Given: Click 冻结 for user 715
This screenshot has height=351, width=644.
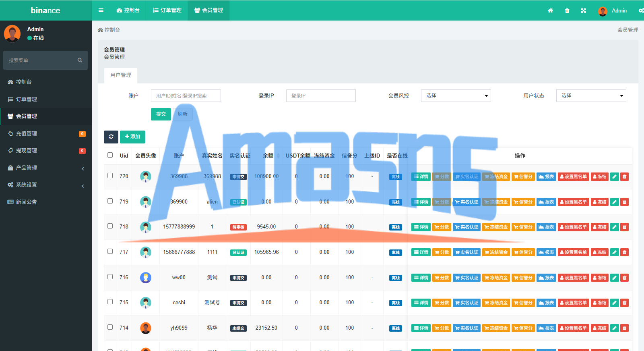Looking at the screenshot, I should pyautogui.click(x=600, y=303).
